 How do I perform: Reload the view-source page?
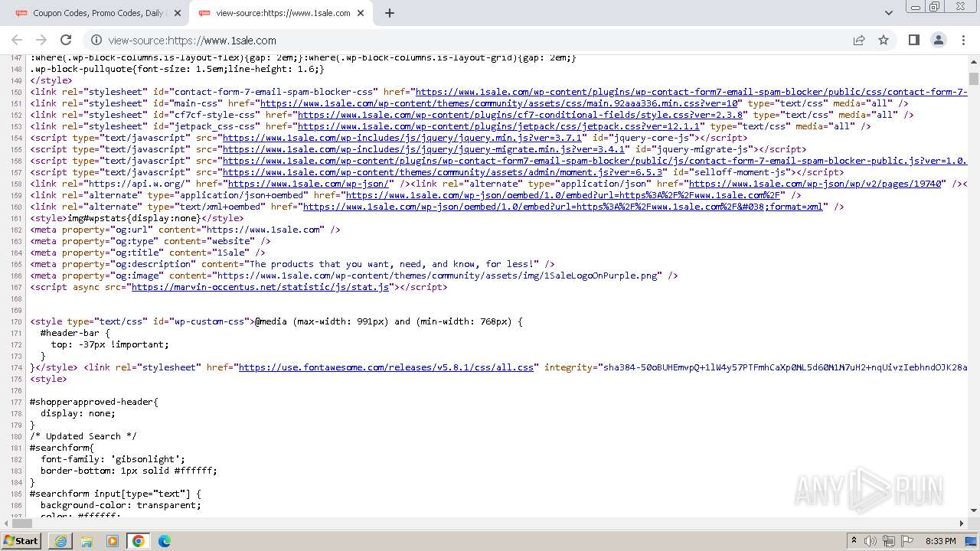tap(66, 40)
